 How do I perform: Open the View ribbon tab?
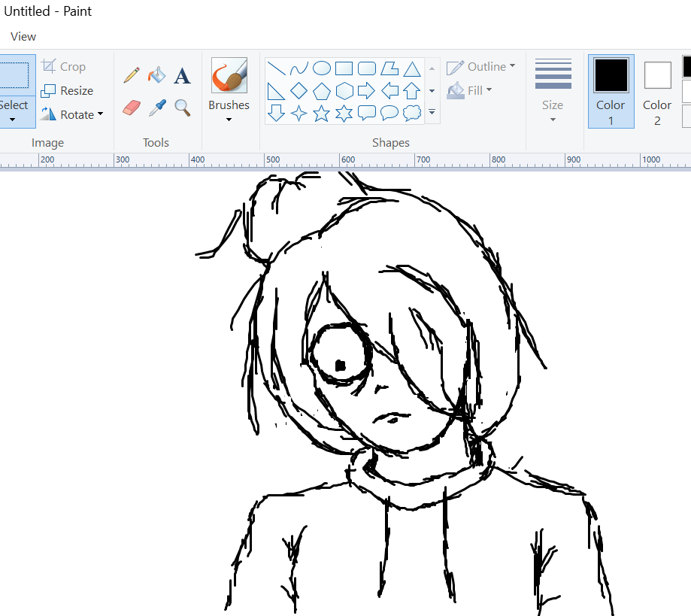23,36
